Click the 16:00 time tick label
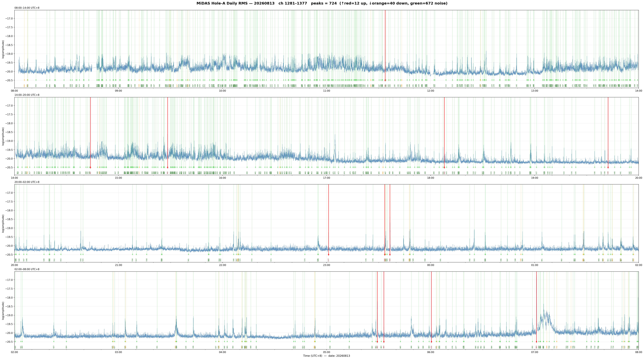 pos(223,178)
